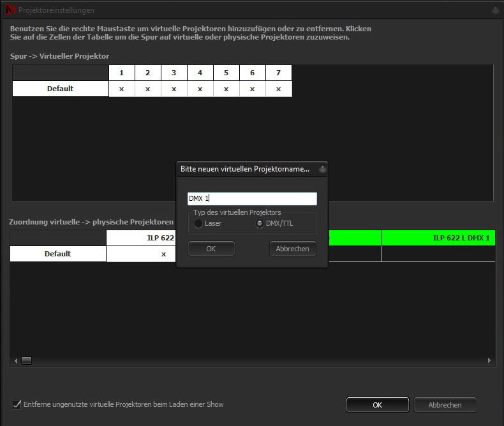Click the app logo icon in title bar
The height and width of the screenshot is (426, 504).
(x=8, y=10)
